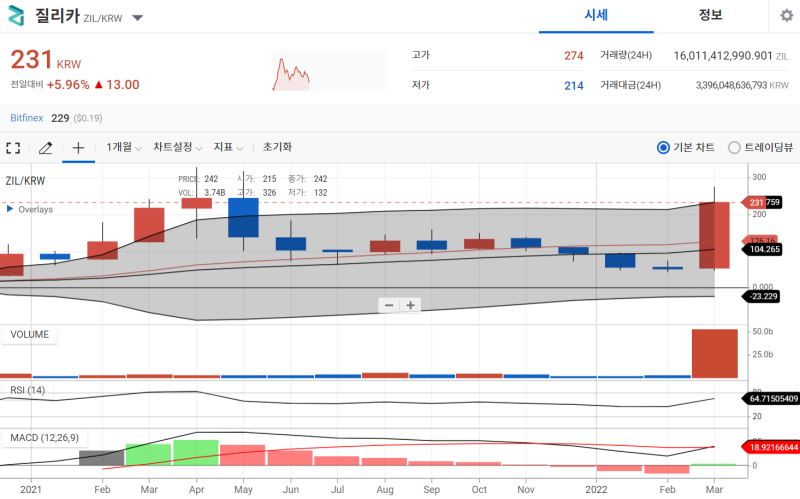Image resolution: width=800 pixels, height=499 pixels.
Task: Click the May 2021 blue candlestick
Action: pyautogui.click(x=243, y=217)
